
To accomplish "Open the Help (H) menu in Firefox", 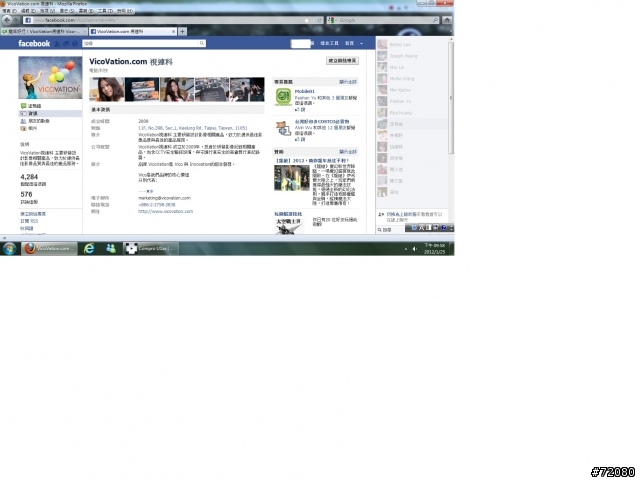I will (124, 11).
